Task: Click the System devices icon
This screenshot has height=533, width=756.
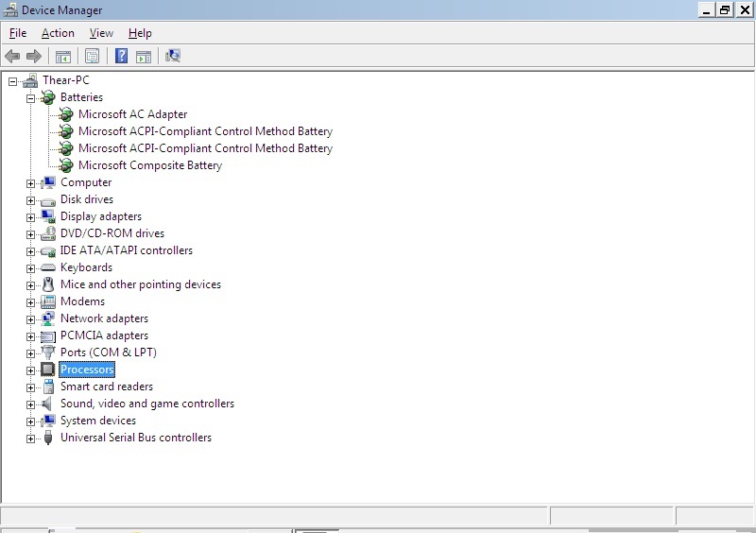Action: (x=48, y=421)
